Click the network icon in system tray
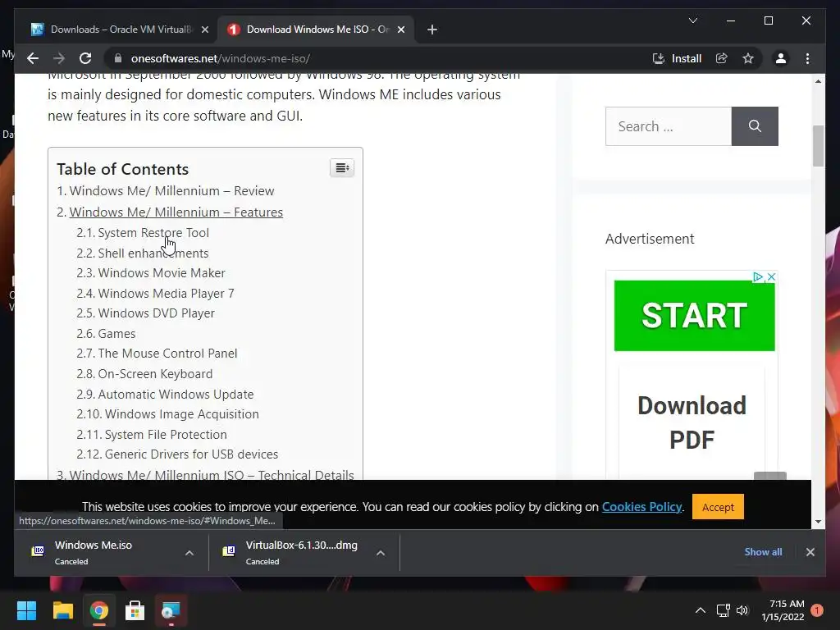This screenshot has width=840, height=630. coord(724,610)
